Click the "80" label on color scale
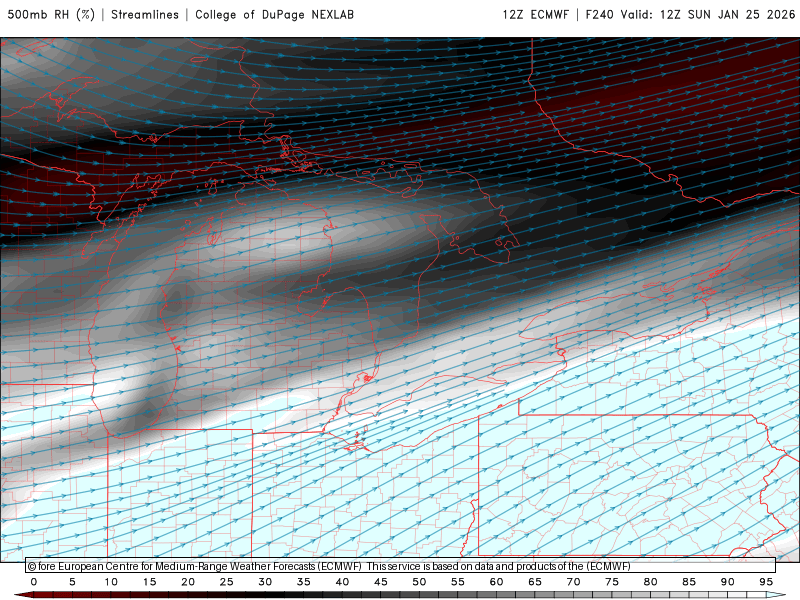Screen dimensions: 800x600 pyautogui.click(x=650, y=582)
